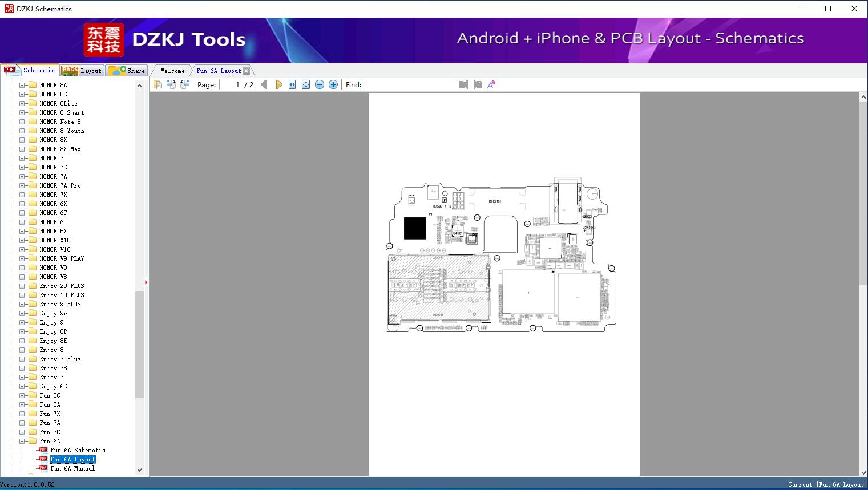Image resolution: width=868 pixels, height=490 pixels.
Task: Click the find next icon
Action: coord(478,84)
